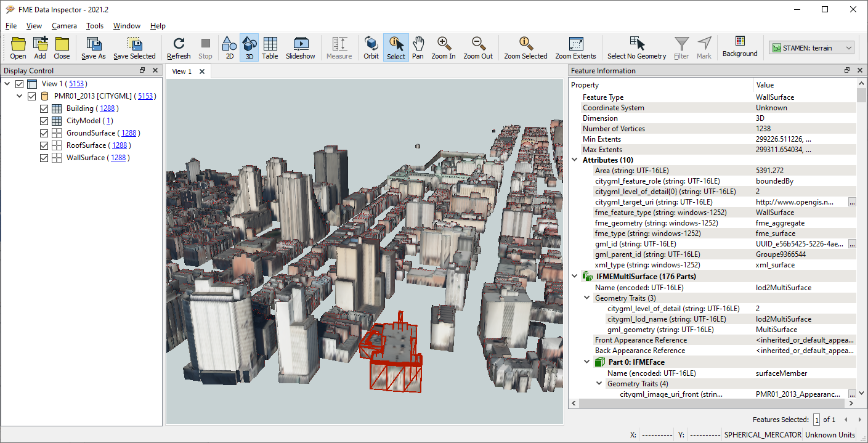This screenshot has height=443, width=868.
Task: Open the Camera menu
Action: pyautogui.click(x=63, y=26)
